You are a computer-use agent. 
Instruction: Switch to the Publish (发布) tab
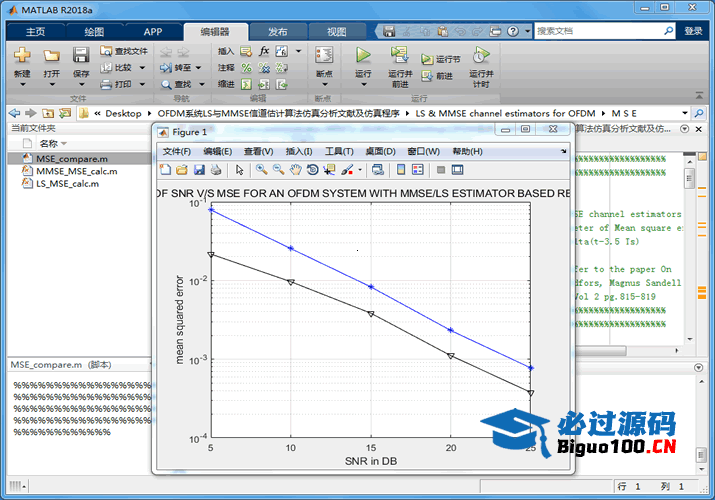277,31
